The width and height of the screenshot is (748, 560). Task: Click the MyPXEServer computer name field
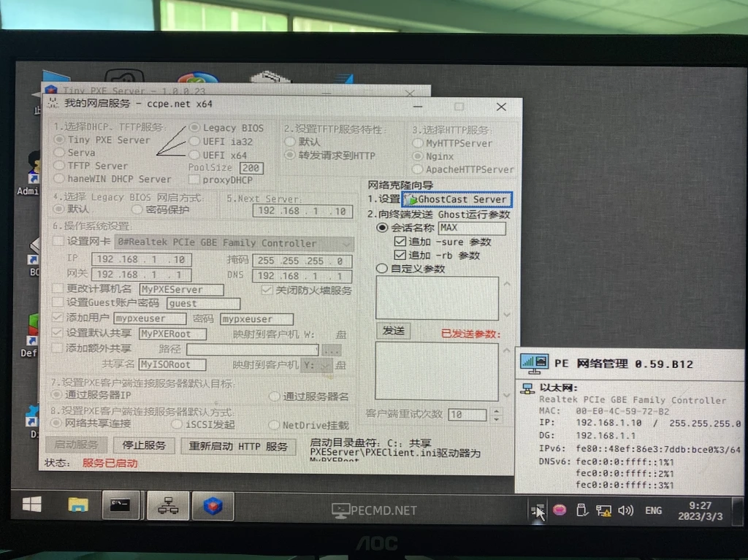pos(182,290)
